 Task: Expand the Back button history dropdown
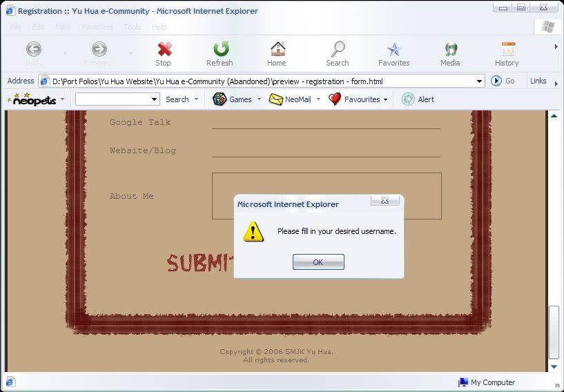tap(65, 53)
